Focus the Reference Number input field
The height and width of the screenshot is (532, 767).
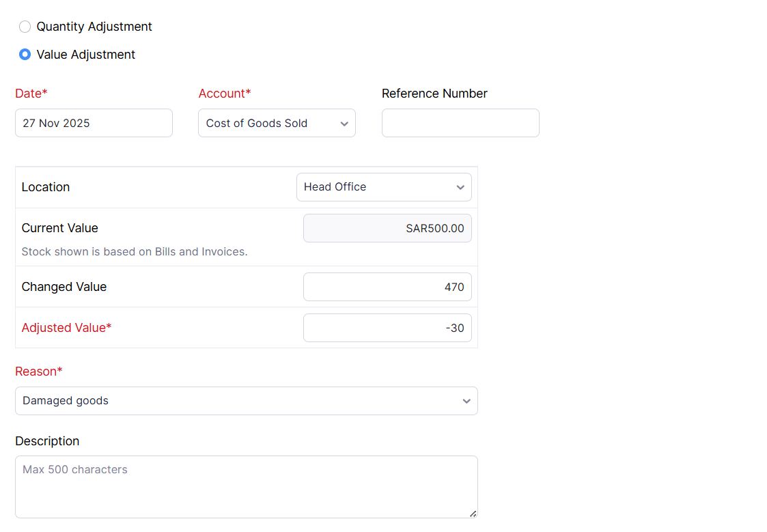460,123
